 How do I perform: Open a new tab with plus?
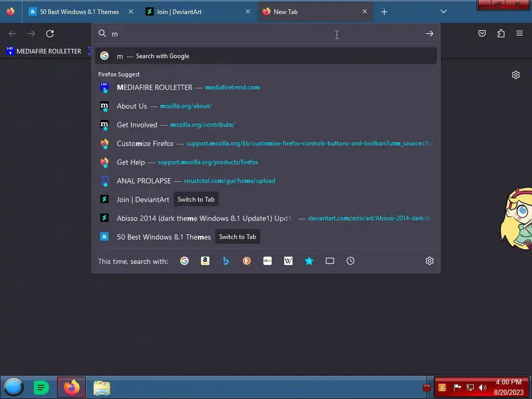point(384,12)
